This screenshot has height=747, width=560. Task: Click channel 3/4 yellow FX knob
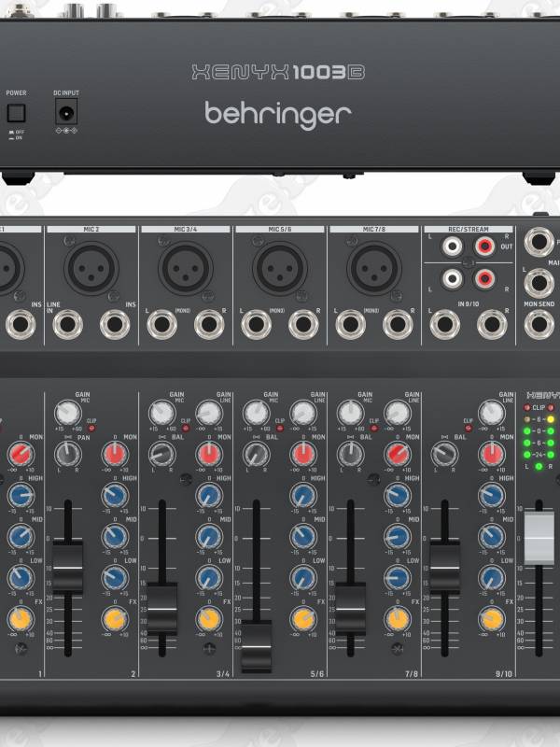[x=209, y=619]
